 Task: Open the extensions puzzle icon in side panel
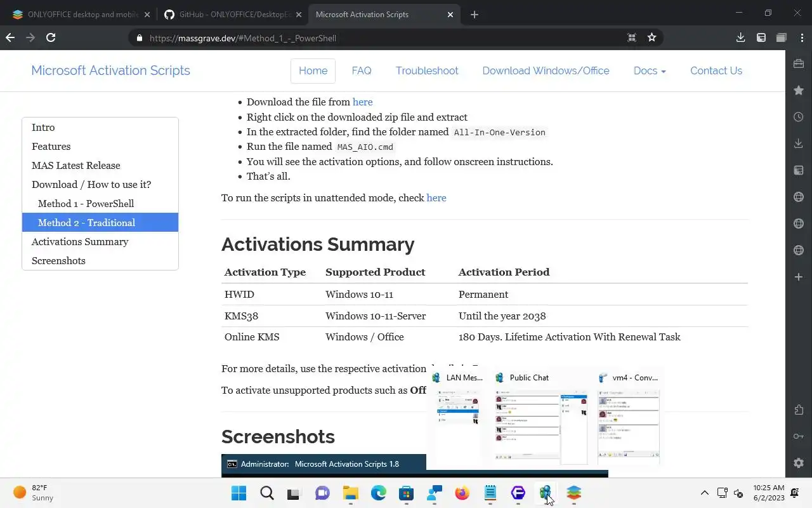(799, 410)
